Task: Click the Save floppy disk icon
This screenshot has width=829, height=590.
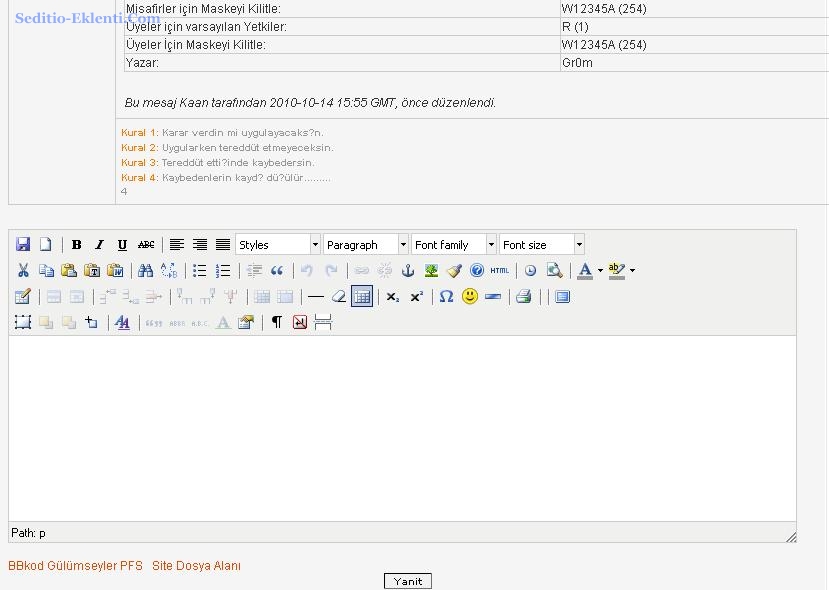Action: click(x=23, y=245)
